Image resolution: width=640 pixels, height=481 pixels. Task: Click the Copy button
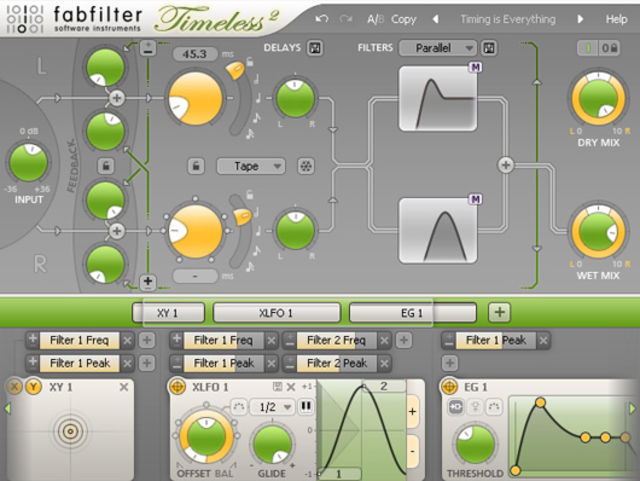point(403,19)
